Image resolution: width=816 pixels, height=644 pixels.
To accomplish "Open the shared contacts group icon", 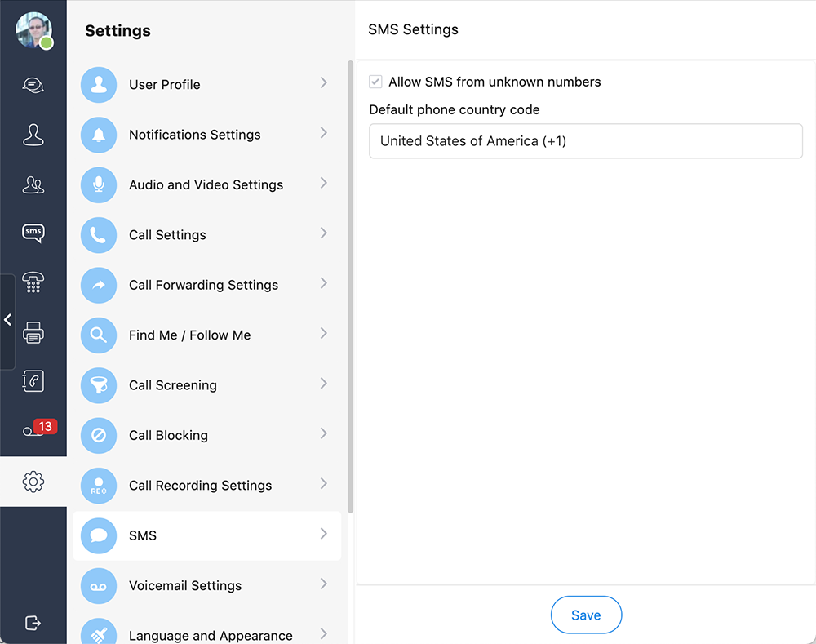I will 33,184.
